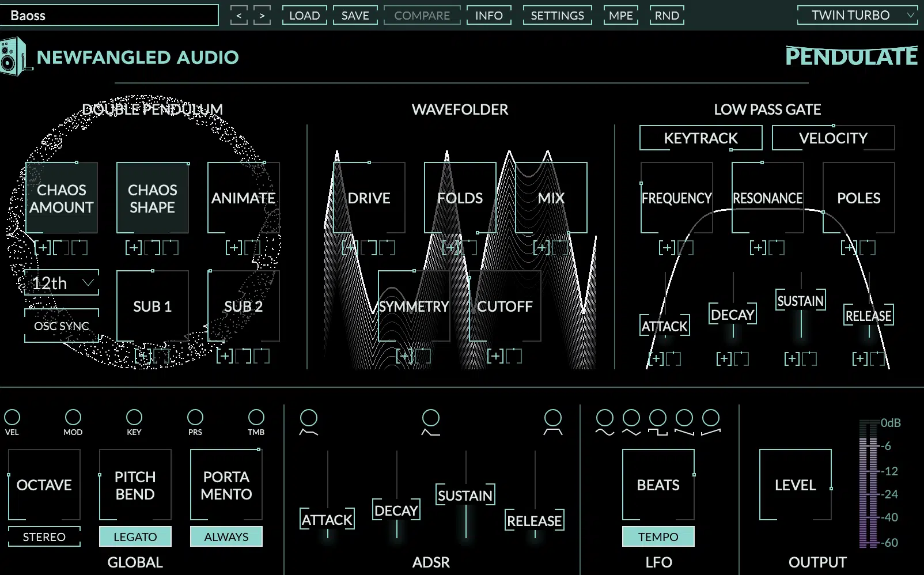The height and width of the screenshot is (575, 924).
Task: Click the SUB 1 control box
Action: pyautogui.click(x=153, y=306)
